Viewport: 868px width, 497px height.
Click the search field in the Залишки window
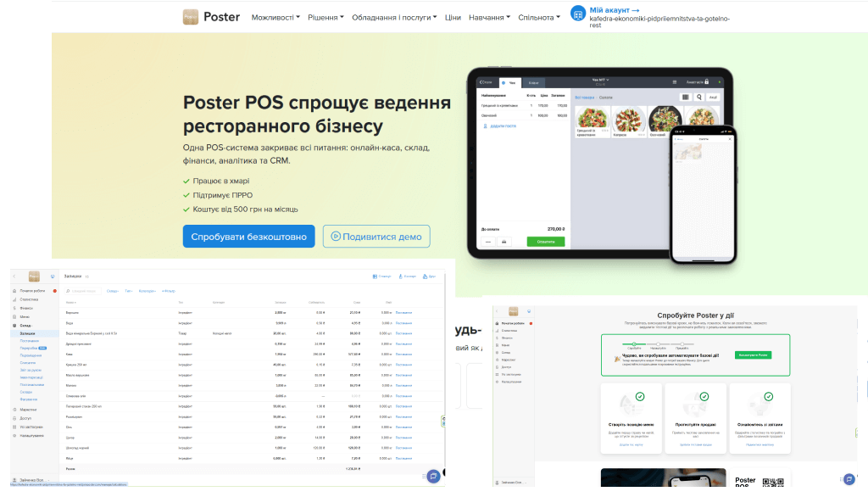84,291
